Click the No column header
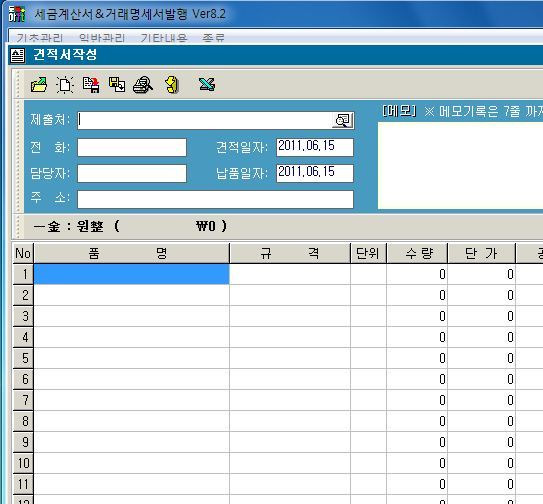This screenshot has height=504, width=543. 23,253
